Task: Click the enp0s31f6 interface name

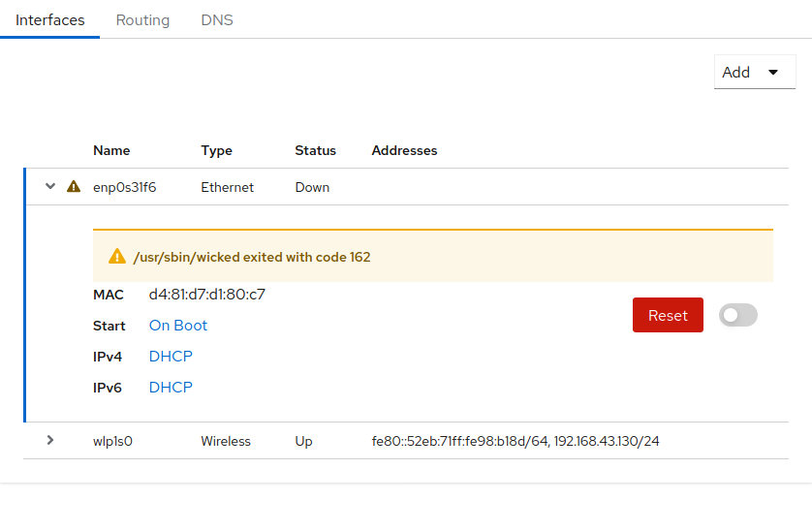Action: click(x=124, y=187)
